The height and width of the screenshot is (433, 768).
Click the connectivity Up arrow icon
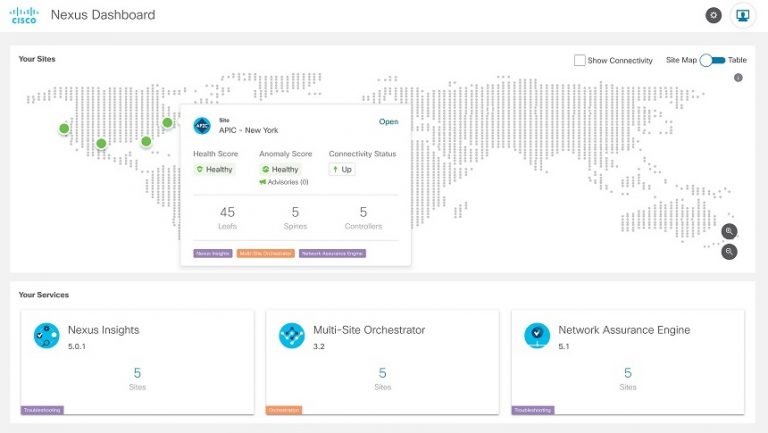coord(335,169)
